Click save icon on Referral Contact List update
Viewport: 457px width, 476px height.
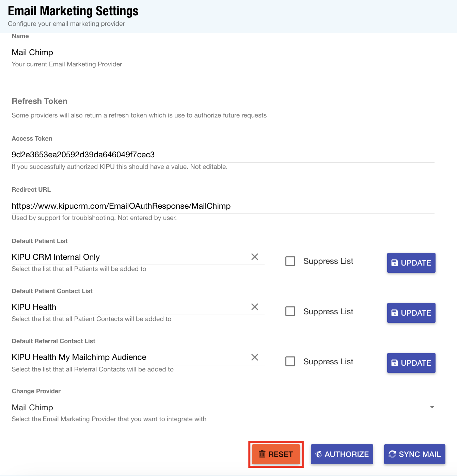tap(395, 363)
